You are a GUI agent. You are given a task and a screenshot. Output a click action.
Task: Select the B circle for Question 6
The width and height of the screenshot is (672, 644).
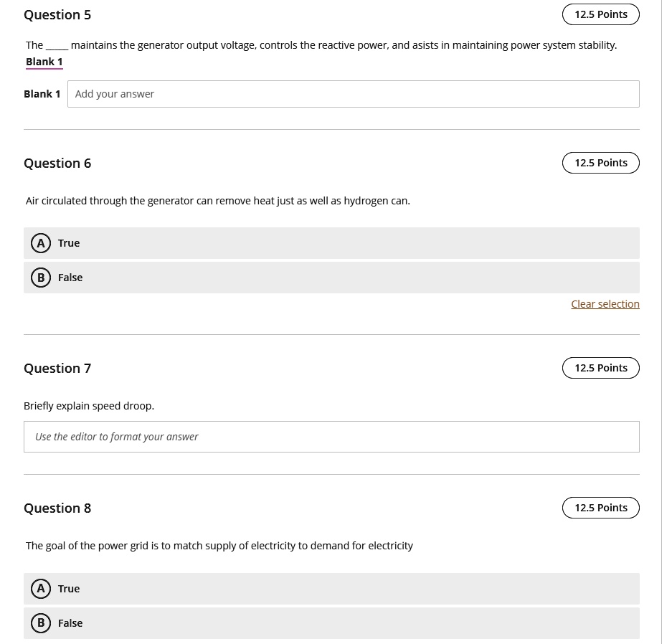point(41,278)
